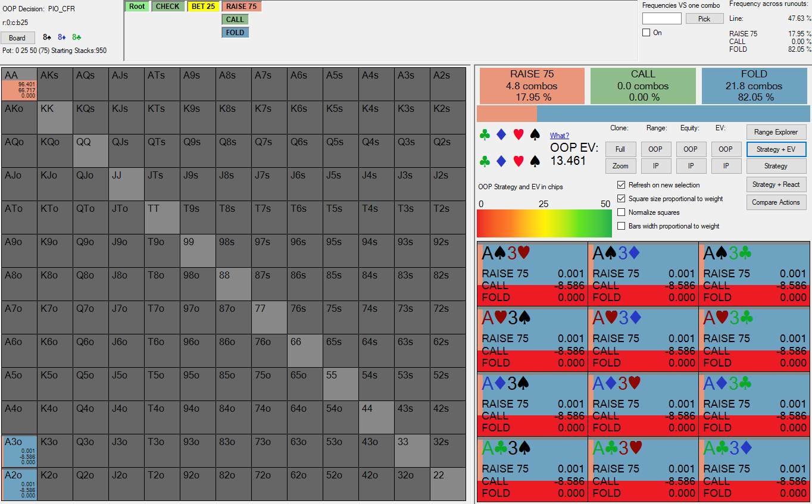Select the KK cell in range grid
The width and height of the screenshot is (812, 504).
(x=55, y=117)
